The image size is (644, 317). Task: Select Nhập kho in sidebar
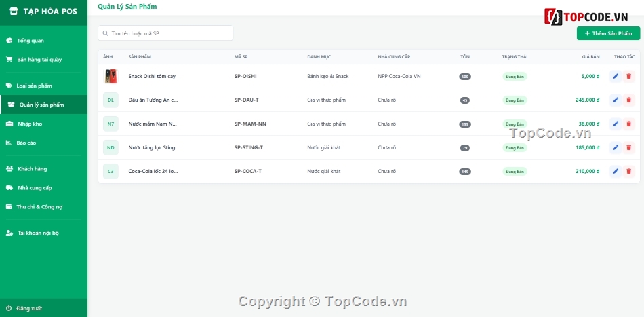[30, 124]
